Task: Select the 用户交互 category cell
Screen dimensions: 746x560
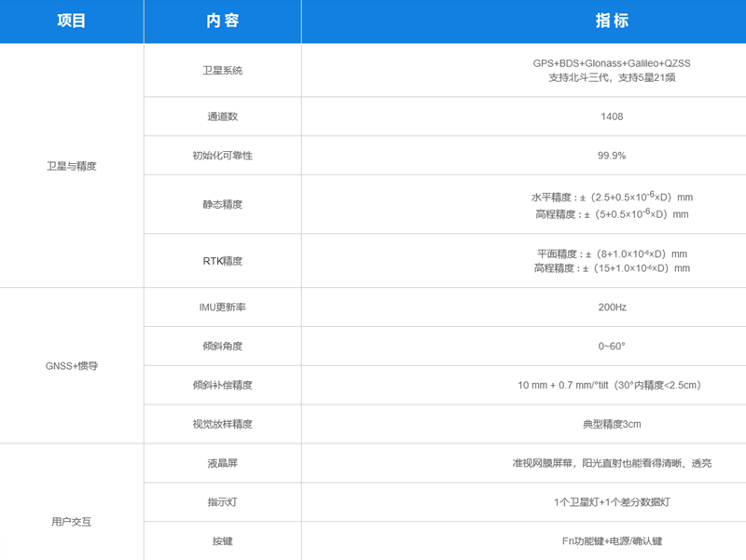Action: point(72,522)
